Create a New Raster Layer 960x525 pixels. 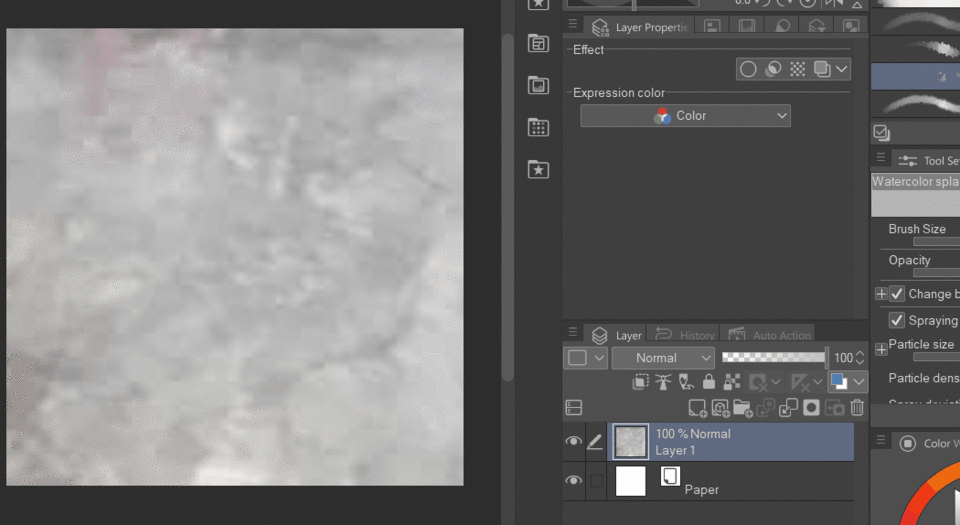pos(697,408)
